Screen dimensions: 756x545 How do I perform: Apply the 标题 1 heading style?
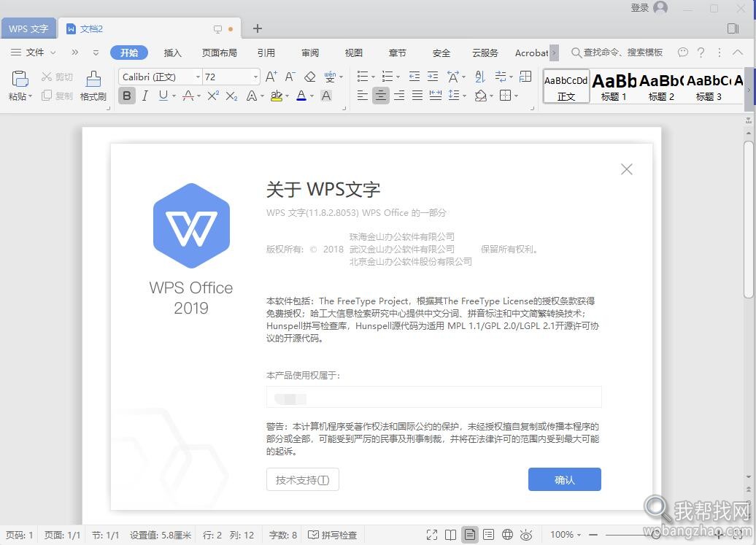pyautogui.click(x=614, y=87)
